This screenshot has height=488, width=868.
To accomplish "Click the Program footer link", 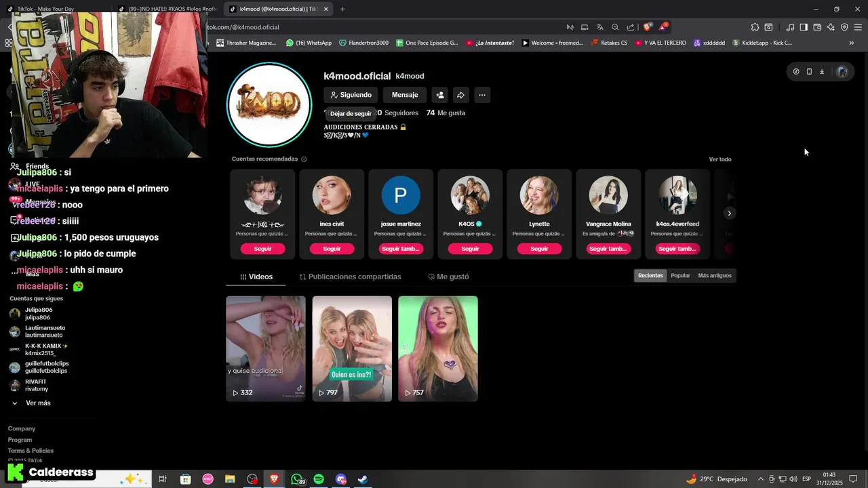I will tap(20, 440).
